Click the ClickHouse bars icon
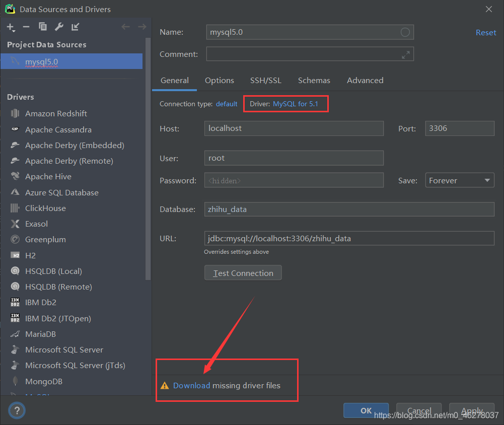Screen dimensions: 504x425 click(x=15, y=208)
